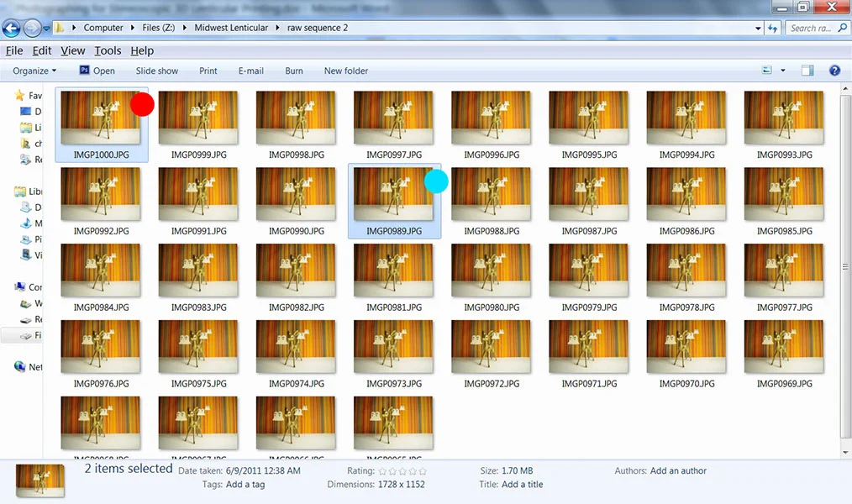
Task: Open the recent pages dropdown beside navigation arrows
Action: [46, 27]
